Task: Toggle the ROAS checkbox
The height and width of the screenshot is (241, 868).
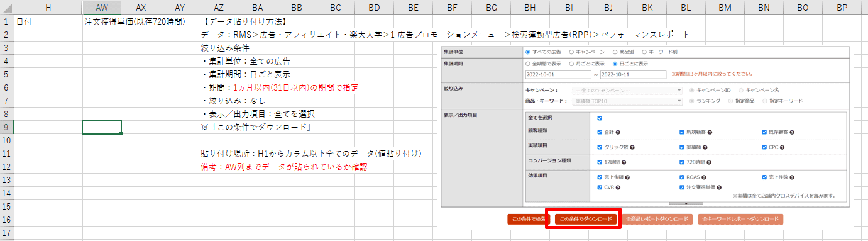Action: click(x=682, y=177)
